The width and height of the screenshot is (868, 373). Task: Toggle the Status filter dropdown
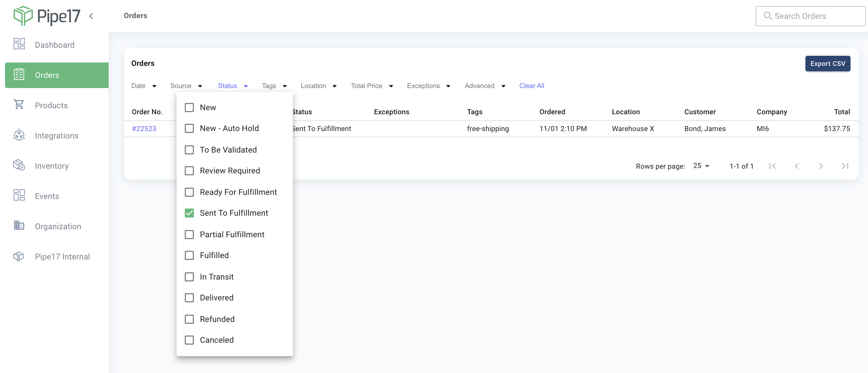[233, 86]
